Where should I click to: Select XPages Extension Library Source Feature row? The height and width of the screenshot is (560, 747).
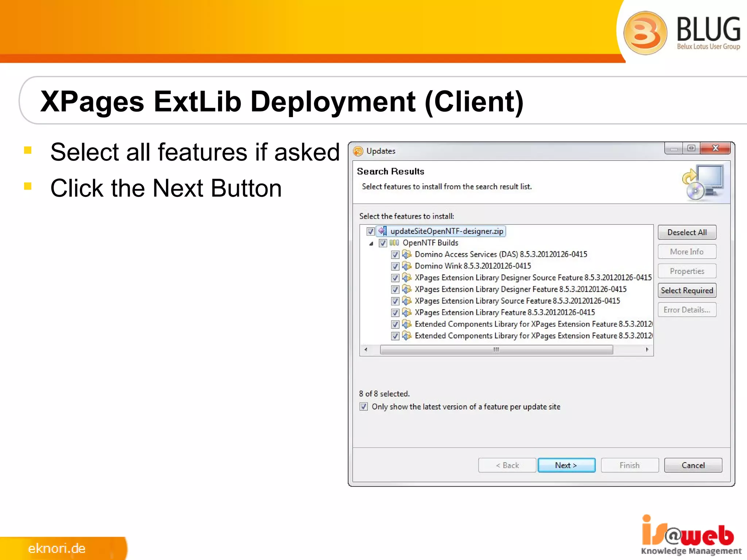point(517,301)
